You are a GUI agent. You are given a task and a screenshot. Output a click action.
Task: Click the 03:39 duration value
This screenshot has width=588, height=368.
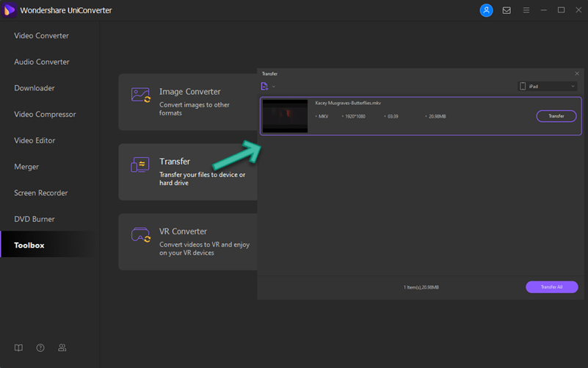(393, 117)
